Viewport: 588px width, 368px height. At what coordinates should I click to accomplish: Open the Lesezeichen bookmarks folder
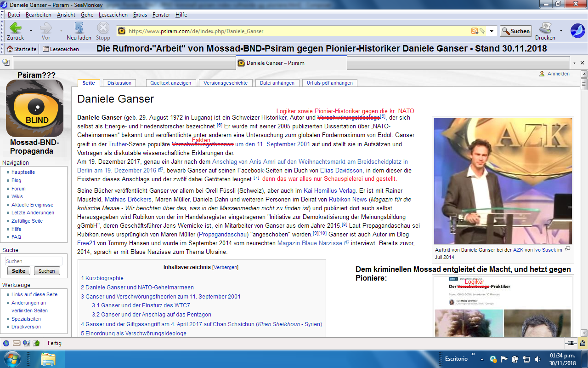[x=61, y=49]
